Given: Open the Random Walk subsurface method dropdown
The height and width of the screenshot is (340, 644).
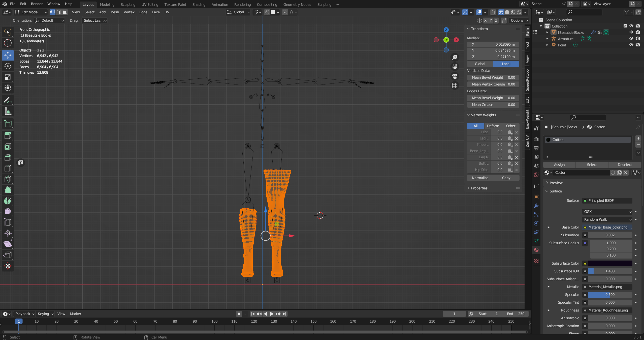Looking at the screenshot, I should [x=607, y=219].
